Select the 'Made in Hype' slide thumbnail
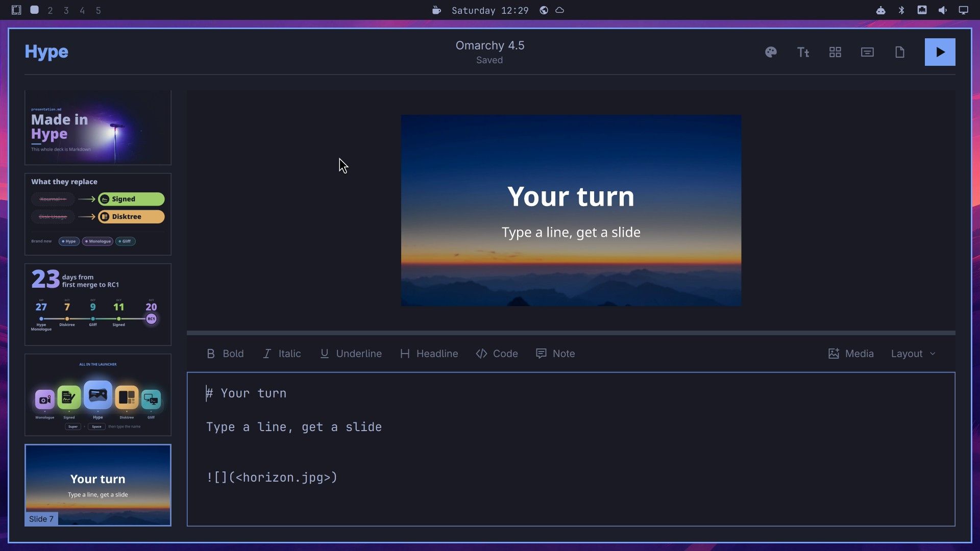The height and width of the screenshot is (551, 980). 98,128
